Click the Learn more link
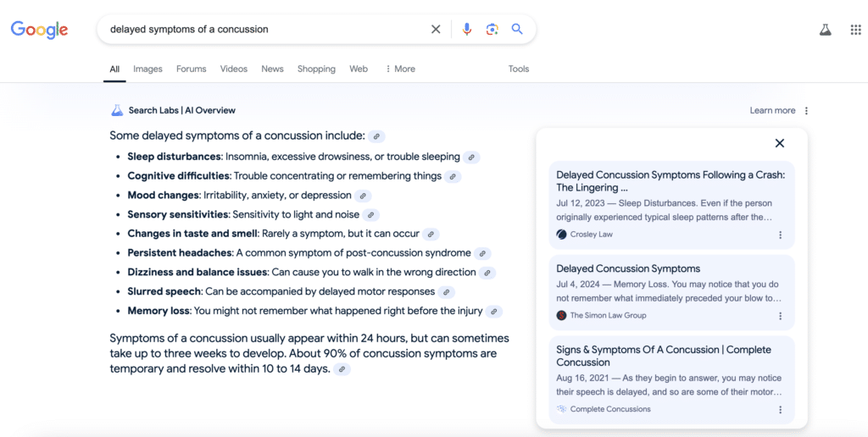Viewport: 868px width, 437px height. 772,111
